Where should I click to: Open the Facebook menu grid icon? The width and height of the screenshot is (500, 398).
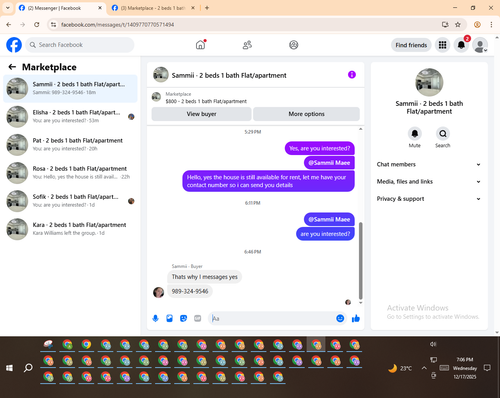(x=442, y=45)
